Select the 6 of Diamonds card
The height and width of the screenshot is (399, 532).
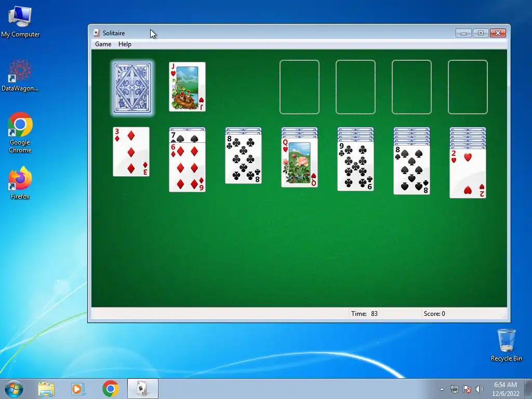pos(187,167)
